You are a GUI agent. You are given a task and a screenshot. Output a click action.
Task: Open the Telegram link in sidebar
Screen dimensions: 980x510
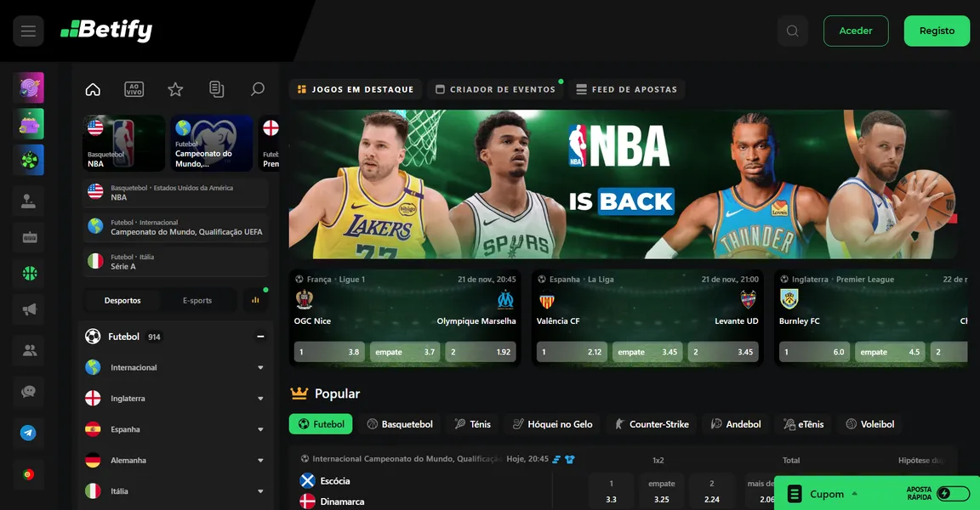28,433
